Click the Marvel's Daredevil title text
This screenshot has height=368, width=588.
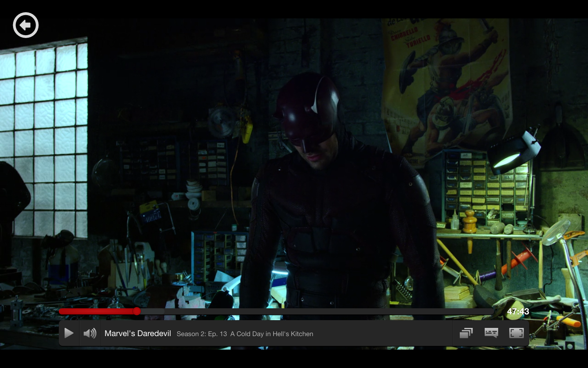(x=138, y=334)
